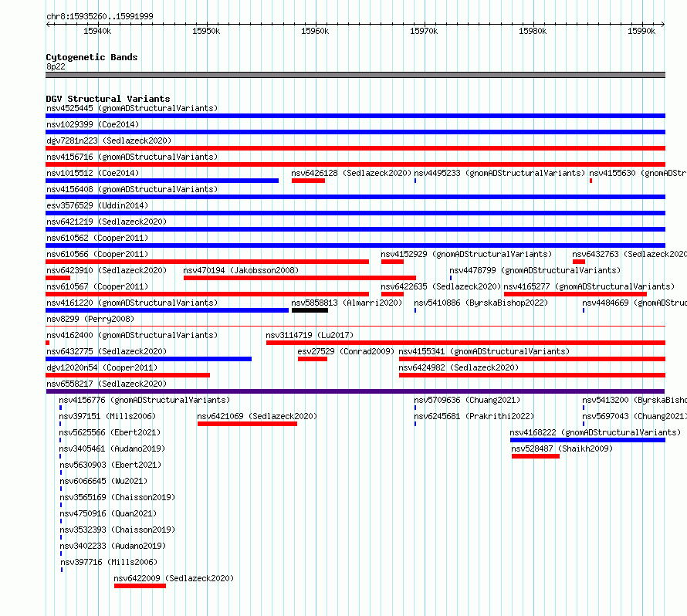The height and width of the screenshot is (616, 687).
Task: Select the Cytogenetic Bands track title
Action: [x=92, y=57]
